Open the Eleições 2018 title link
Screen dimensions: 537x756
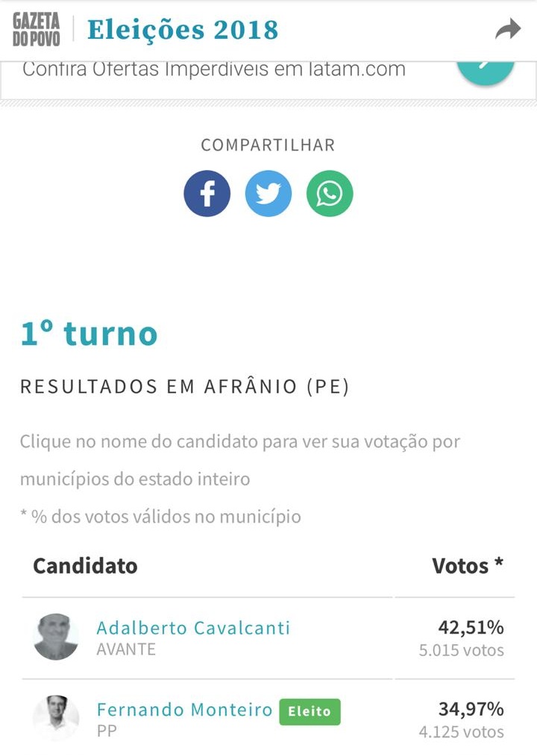[183, 30]
